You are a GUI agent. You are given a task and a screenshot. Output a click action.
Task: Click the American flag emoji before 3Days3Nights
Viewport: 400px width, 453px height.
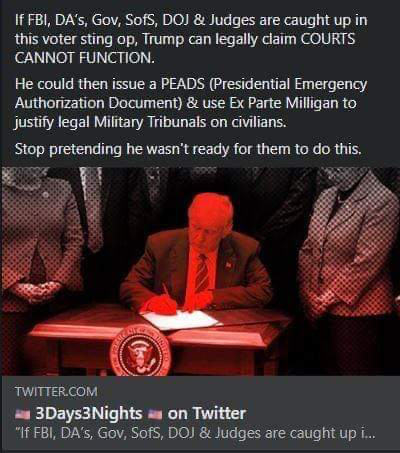(23, 414)
